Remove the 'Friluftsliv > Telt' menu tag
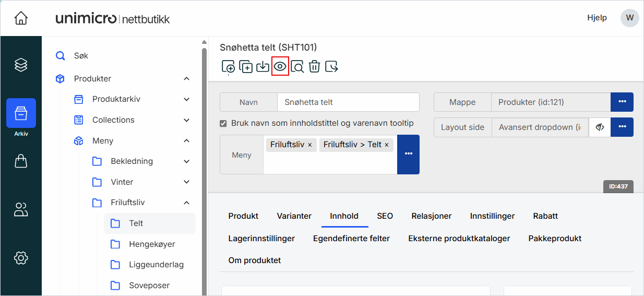 (387, 145)
